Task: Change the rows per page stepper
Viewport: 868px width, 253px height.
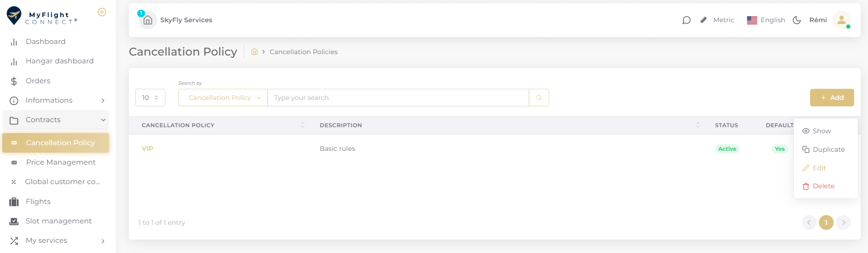Action: (x=150, y=98)
